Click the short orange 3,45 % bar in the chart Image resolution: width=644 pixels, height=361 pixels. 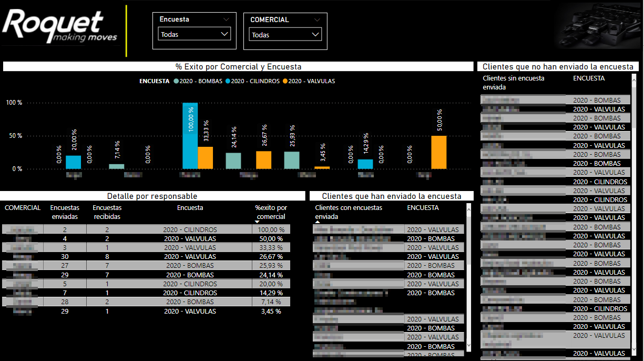322,167
